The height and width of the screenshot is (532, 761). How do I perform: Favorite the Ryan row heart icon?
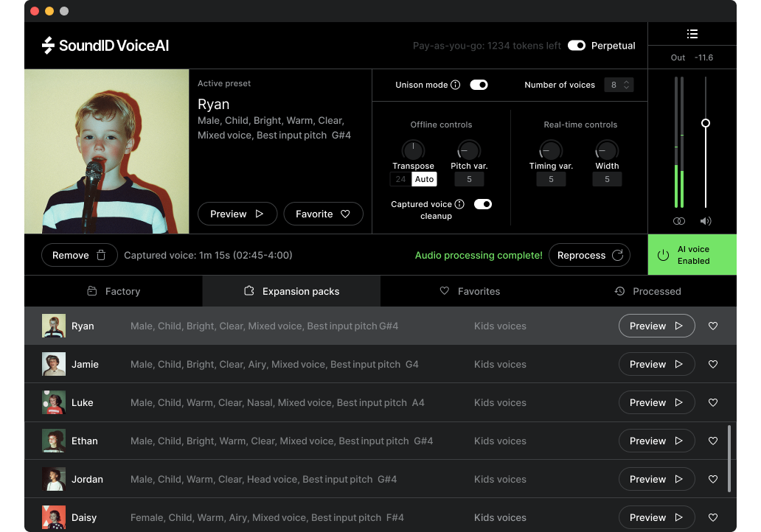[713, 326]
